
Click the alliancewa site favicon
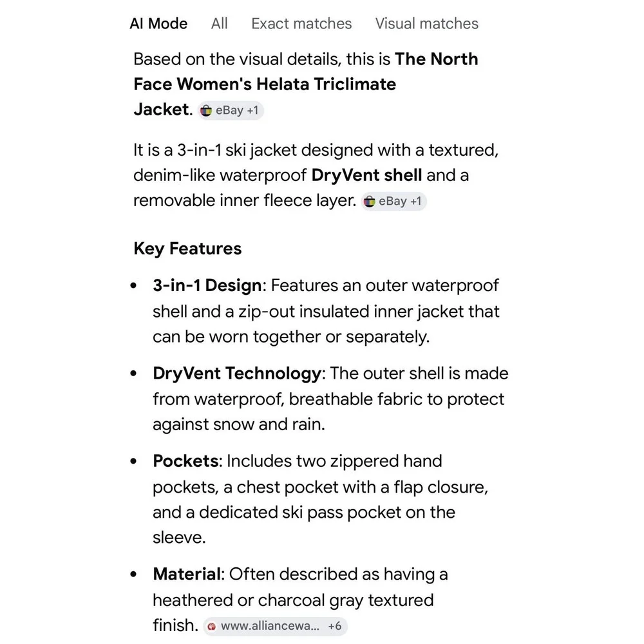(x=212, y=626)
